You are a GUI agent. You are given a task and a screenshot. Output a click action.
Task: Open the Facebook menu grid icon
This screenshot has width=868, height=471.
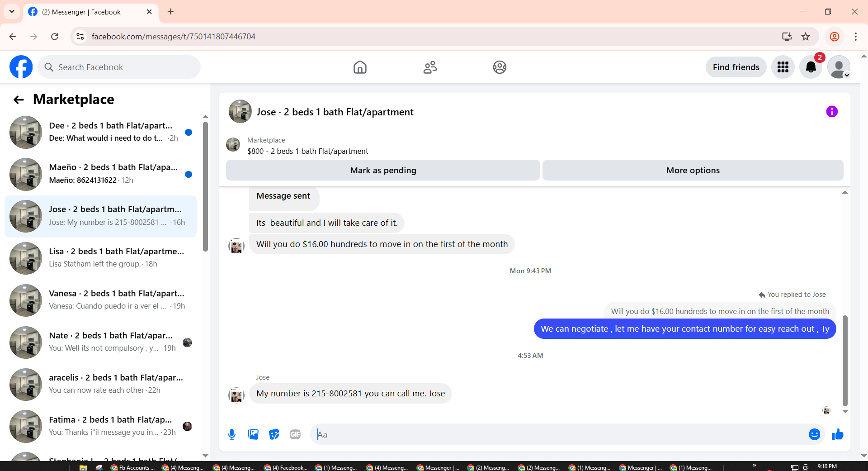pyautogui.click(x=783, y=67)
